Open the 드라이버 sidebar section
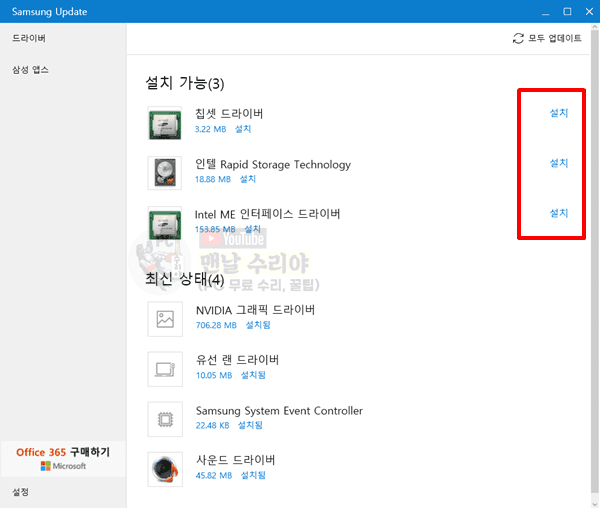Viewport: 600px width, 508px height. [x=29, y=38]
